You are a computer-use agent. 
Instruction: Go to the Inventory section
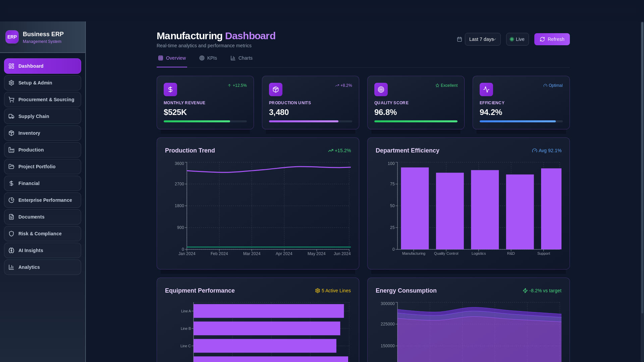(43, 133)
